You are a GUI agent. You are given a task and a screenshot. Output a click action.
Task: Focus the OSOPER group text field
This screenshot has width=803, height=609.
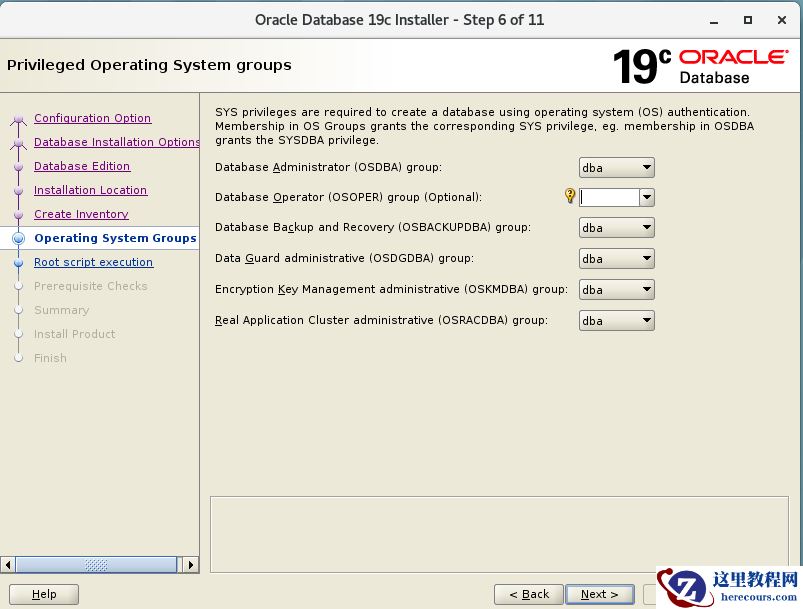tap(609, 197)
